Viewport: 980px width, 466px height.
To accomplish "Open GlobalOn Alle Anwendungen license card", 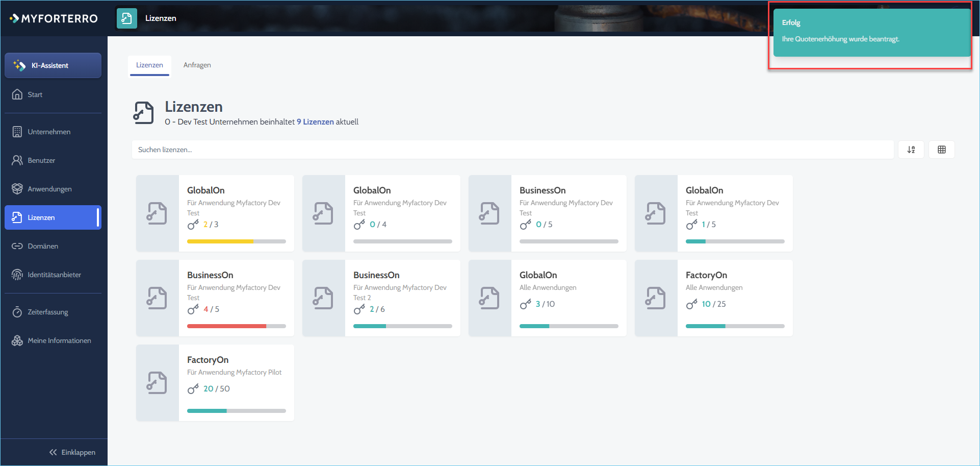I will pos(548,298).
